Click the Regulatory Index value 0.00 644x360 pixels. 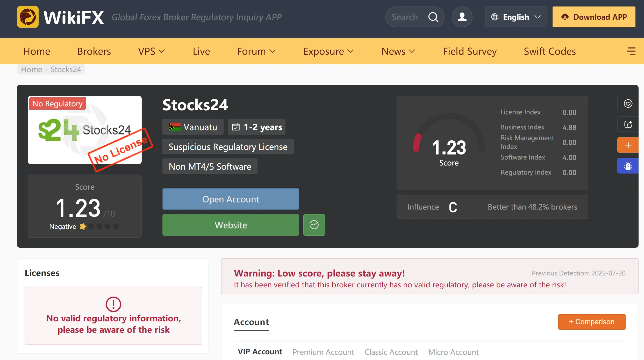pyautogui.click(x=569, y=172)
